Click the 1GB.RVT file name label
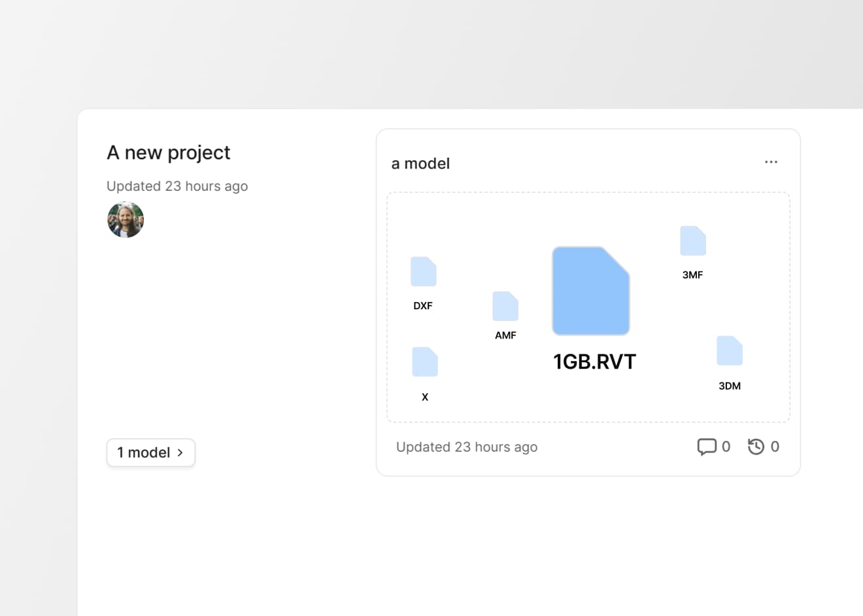Image resolution: width=863 pixels, height=616 pixels. [x=594, y=361]
